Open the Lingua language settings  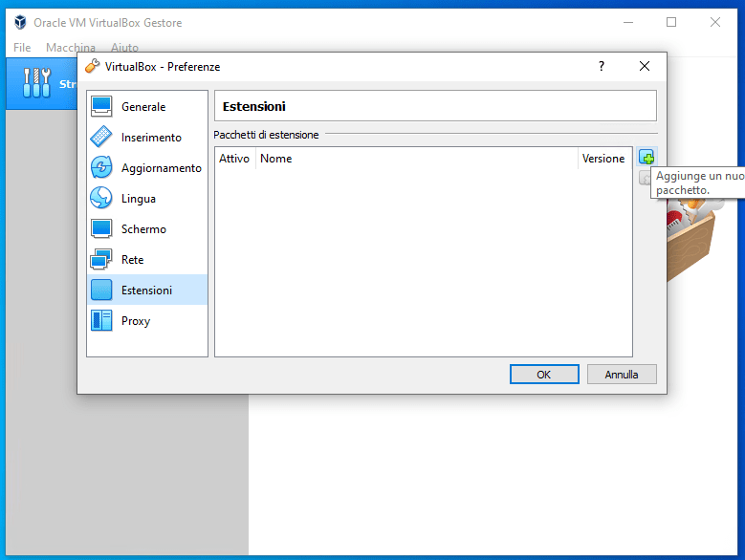point(138,199)
